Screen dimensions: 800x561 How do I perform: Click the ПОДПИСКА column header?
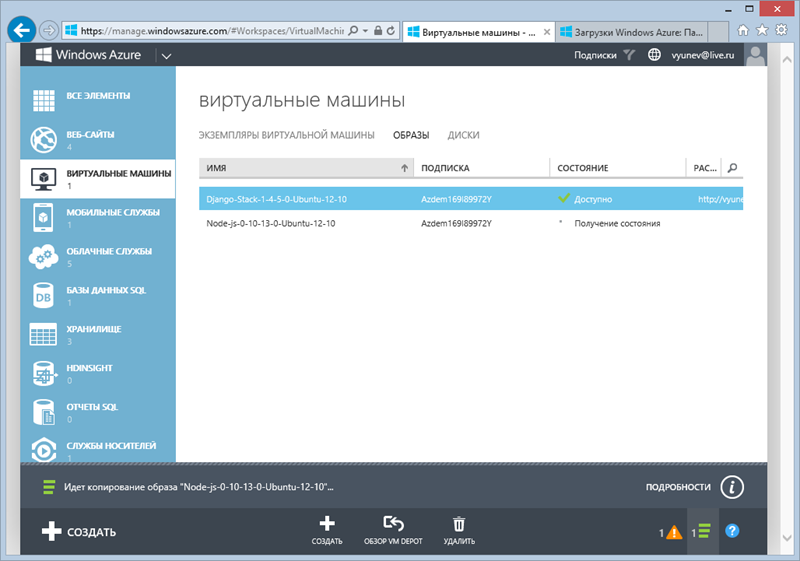(x=482, y=168)
